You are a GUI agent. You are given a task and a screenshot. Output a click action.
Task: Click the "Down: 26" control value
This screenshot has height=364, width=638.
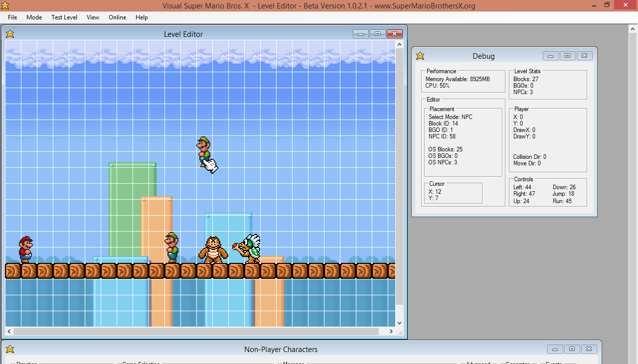click(564, 187)
